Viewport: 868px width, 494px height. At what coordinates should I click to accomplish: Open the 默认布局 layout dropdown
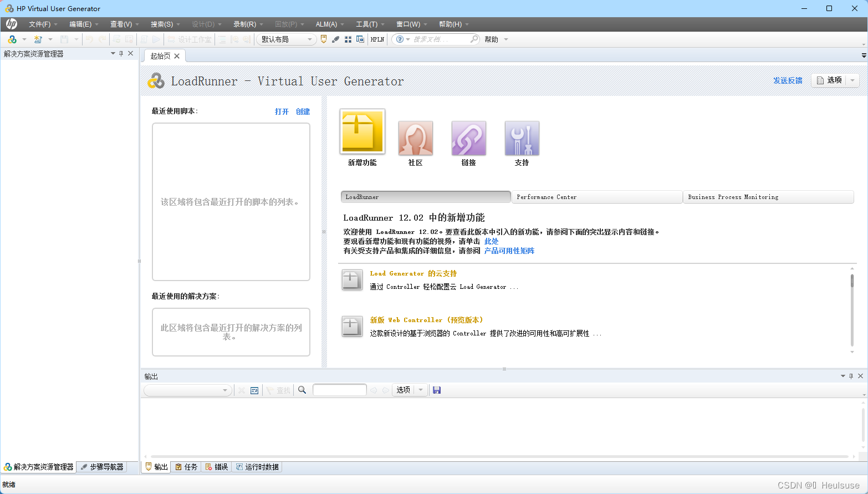286,39
